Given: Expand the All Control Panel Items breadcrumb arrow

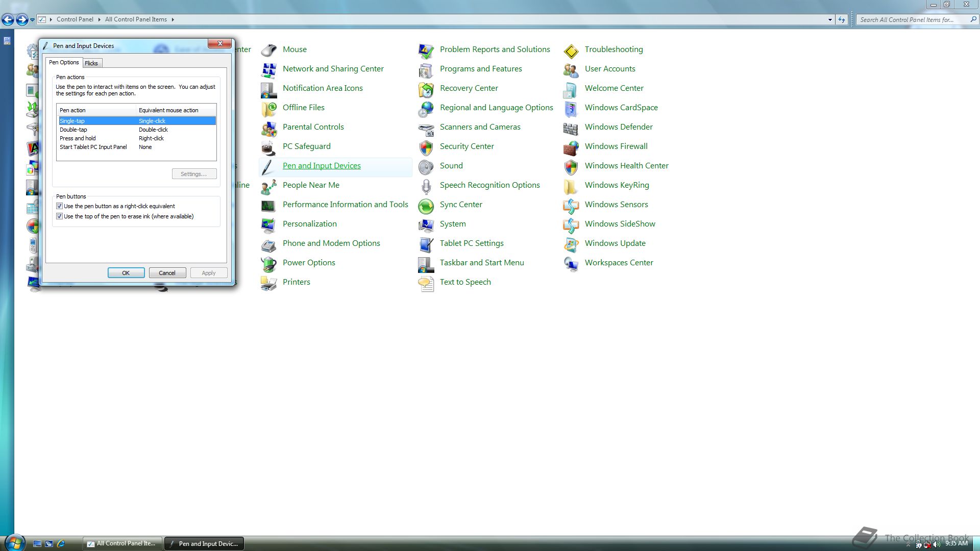Looking at the screenshot, I should click(173, 19).
